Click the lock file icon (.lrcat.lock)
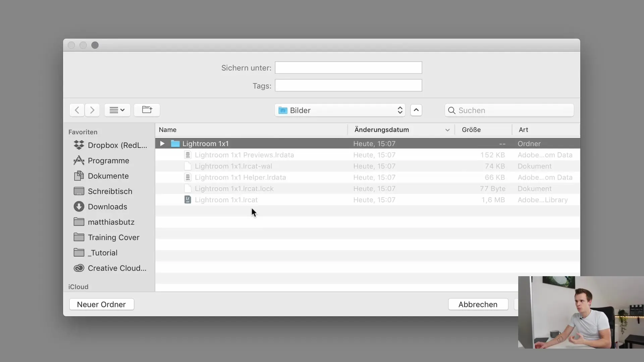The image size is (644, 362). (187, 188)
